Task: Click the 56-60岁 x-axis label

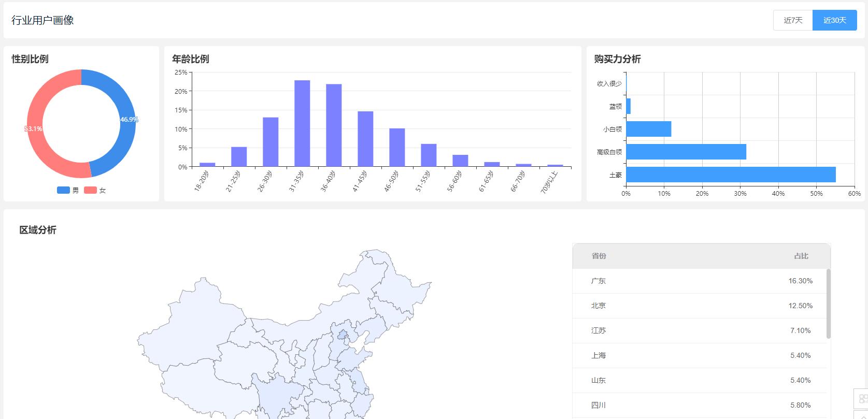Action: coord(455,181)
